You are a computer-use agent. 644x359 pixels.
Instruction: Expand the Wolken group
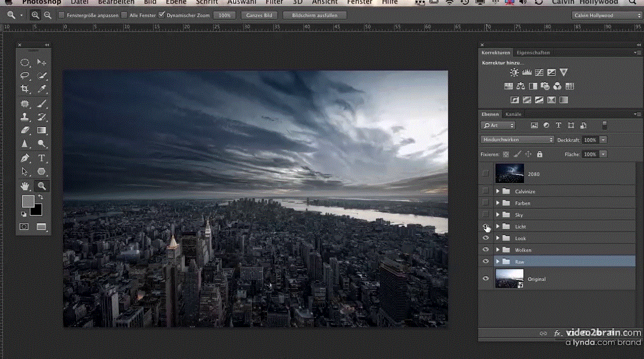(497, 250)
